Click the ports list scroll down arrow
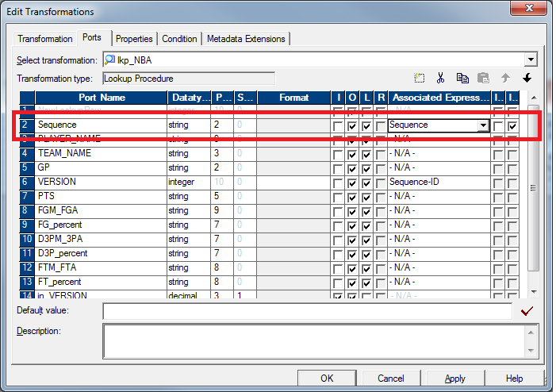The height and width of the screenshot is (392, 556). click(533, 291)
